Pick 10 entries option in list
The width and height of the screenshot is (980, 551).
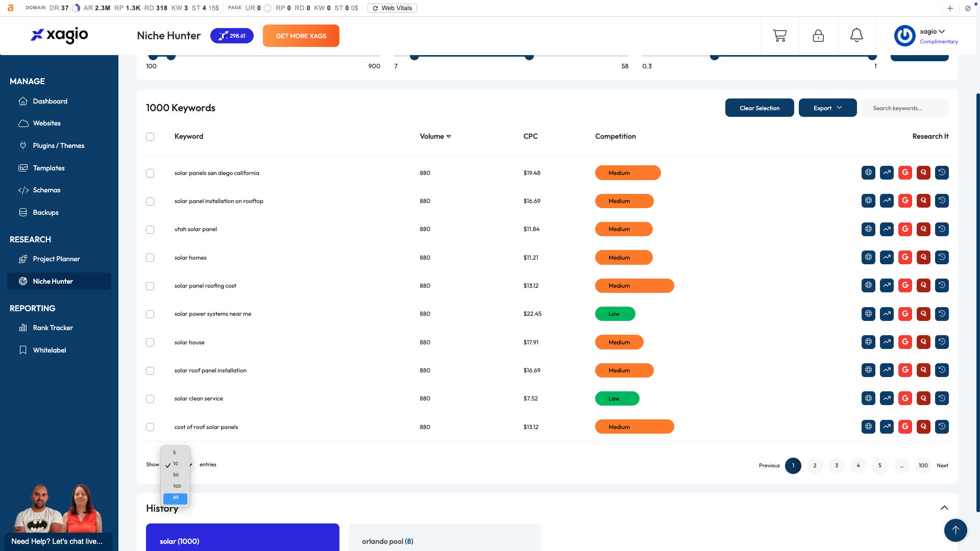pos(175,464)
